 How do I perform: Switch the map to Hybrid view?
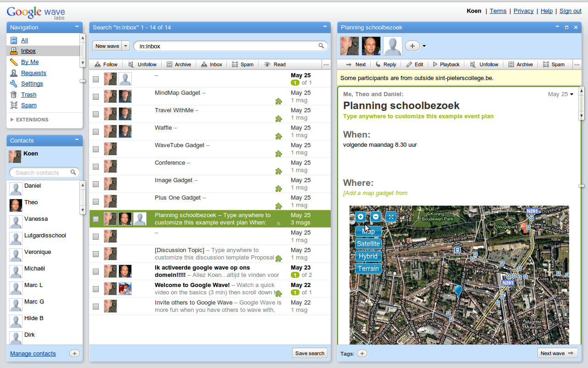[x=368, y=256]
